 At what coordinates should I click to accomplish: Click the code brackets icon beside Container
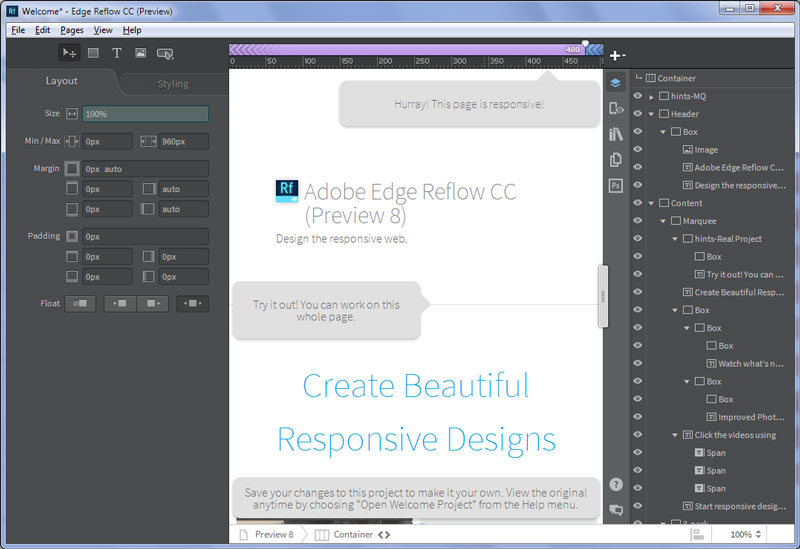(x=384, y=535)
